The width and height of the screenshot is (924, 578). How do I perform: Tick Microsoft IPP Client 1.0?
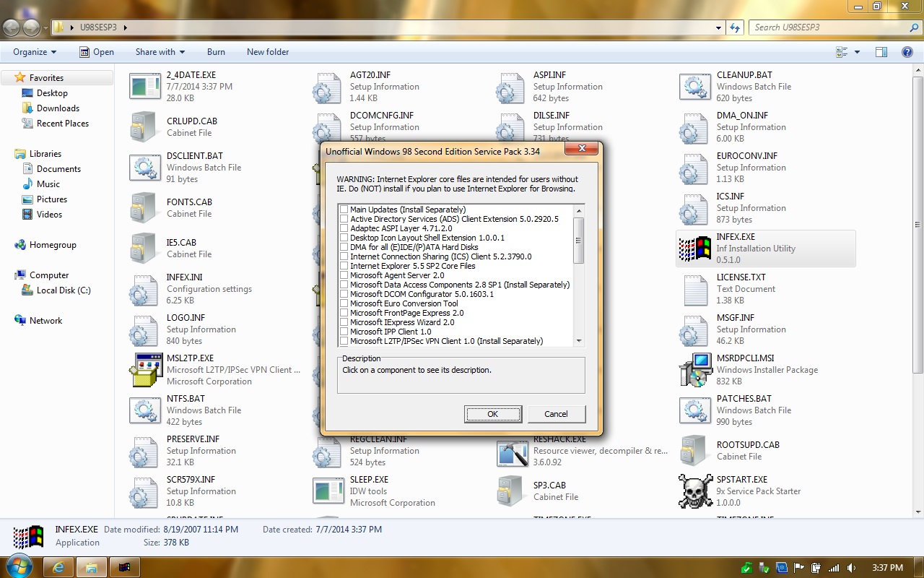pos(344,332)
